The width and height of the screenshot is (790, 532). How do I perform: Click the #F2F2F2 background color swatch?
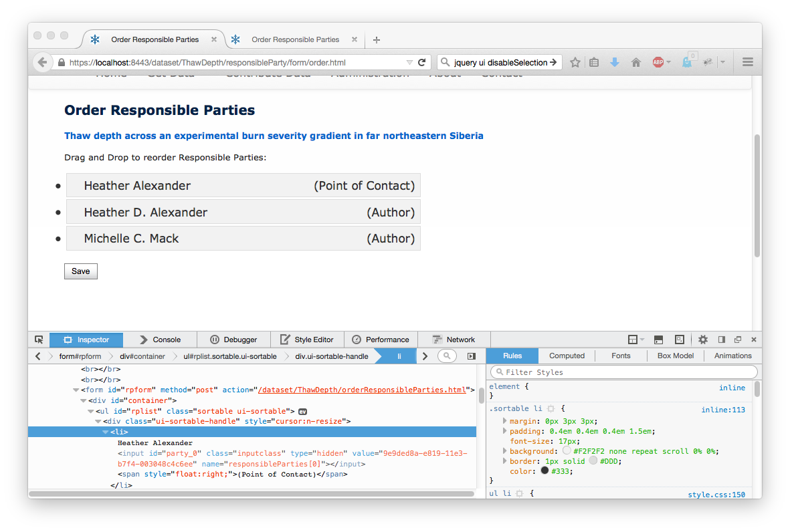[x=567, y=451]
